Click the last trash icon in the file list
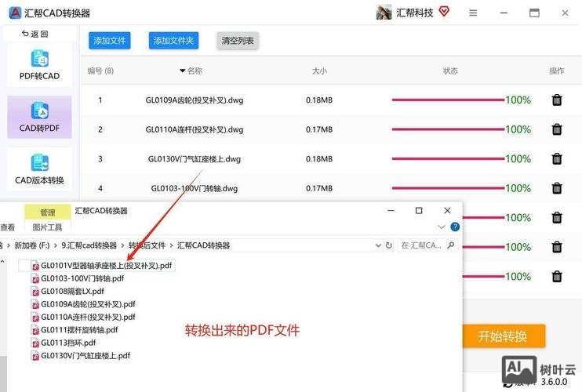582x392 pixels. tap(557, 276)
